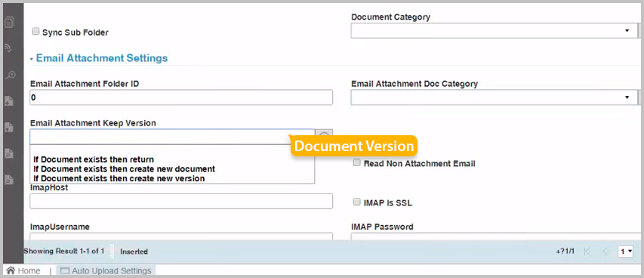
Task: Collapse the Email Attachment Settings section
Action: [31, 59]
